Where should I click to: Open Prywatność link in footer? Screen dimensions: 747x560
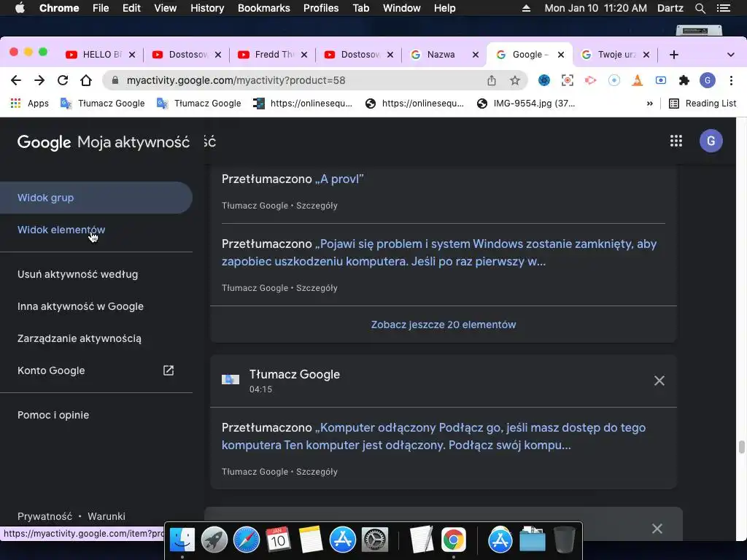point(44,516)
